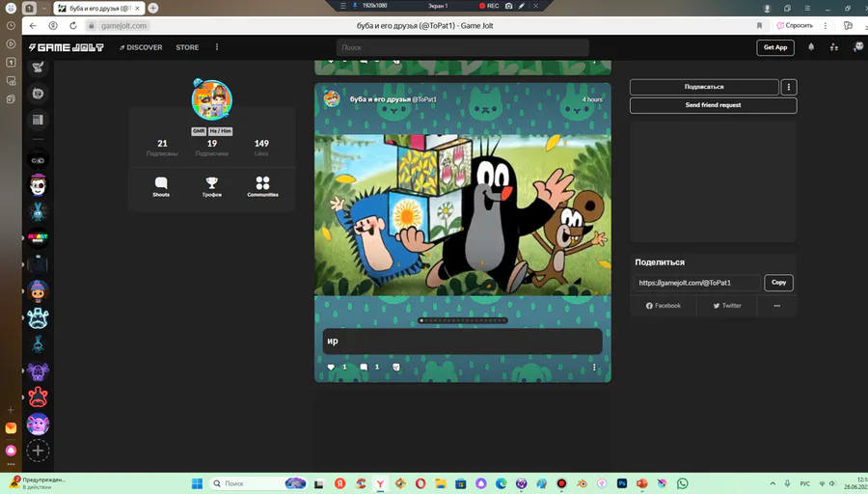This screenshot has height=494, width=868.
Task: Copy the profile share link
Action: pos(778,283)
